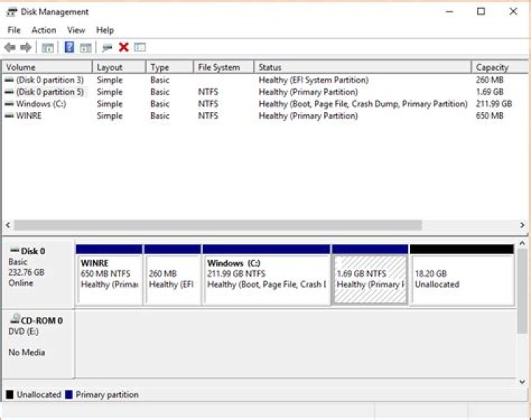
Task: Click the CD-ROM 0 DVD (E:) panel
Action: tap(38, 343)
